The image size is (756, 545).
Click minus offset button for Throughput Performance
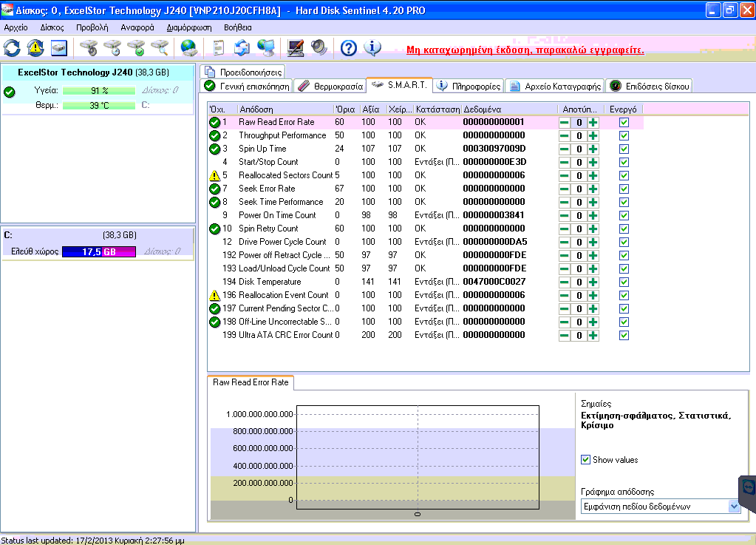(564, 136)
